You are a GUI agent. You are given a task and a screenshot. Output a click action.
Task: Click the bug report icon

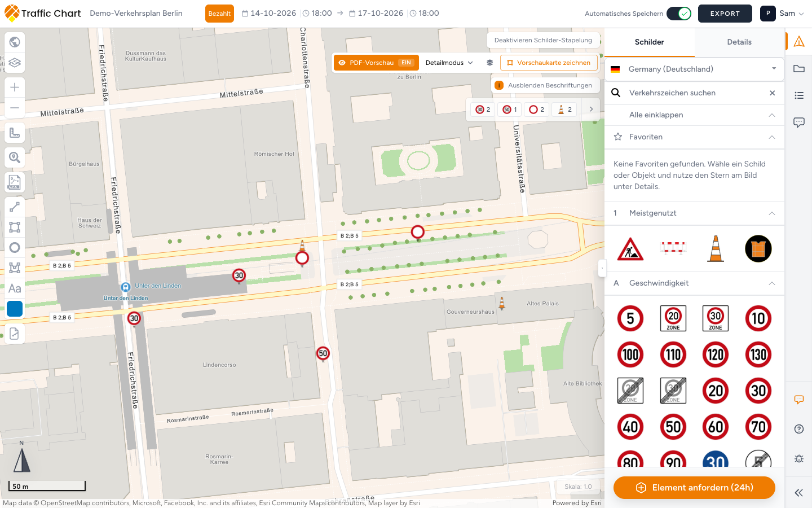click(799, 458)
